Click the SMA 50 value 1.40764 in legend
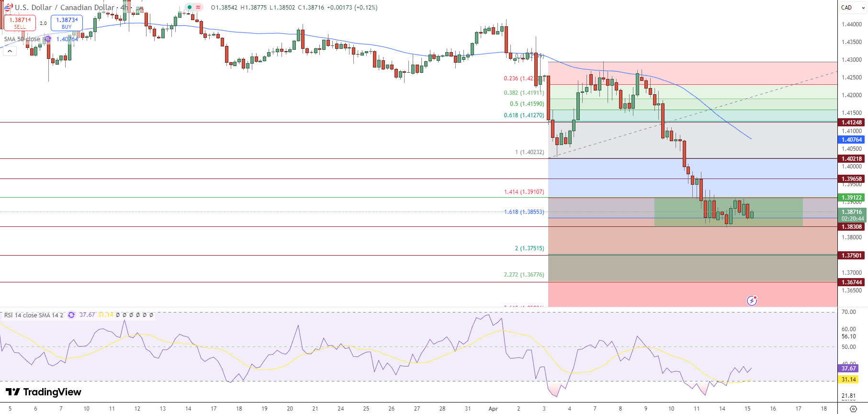The image size is (868, 414). coord(67,39)
